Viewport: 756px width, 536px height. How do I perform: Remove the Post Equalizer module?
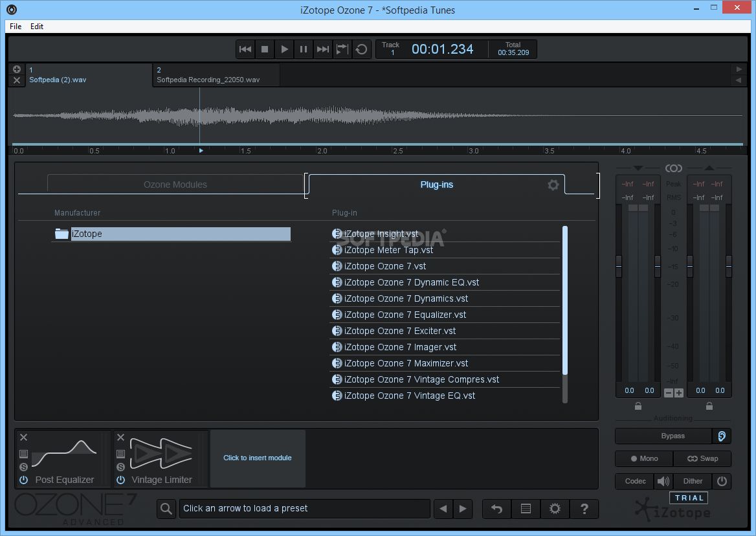pyautogui.click(x=23, y=437)
